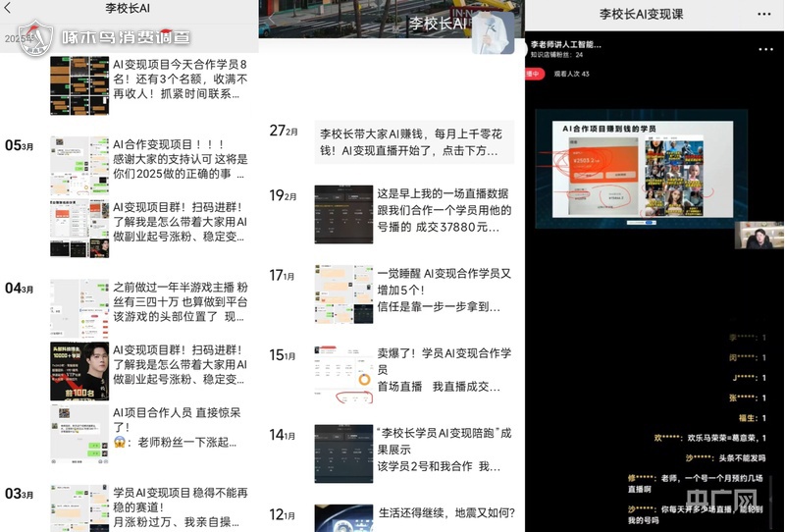Open post 一觉睡醒 AI变现合作学员又增加5个
This screenshot has width=785, height=532.
point(445,290)
